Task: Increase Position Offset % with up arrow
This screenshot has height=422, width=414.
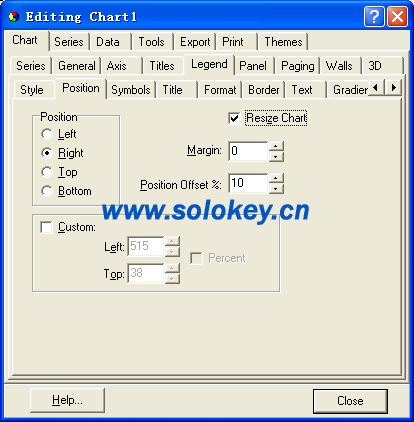Action: [x=276, y=178]
